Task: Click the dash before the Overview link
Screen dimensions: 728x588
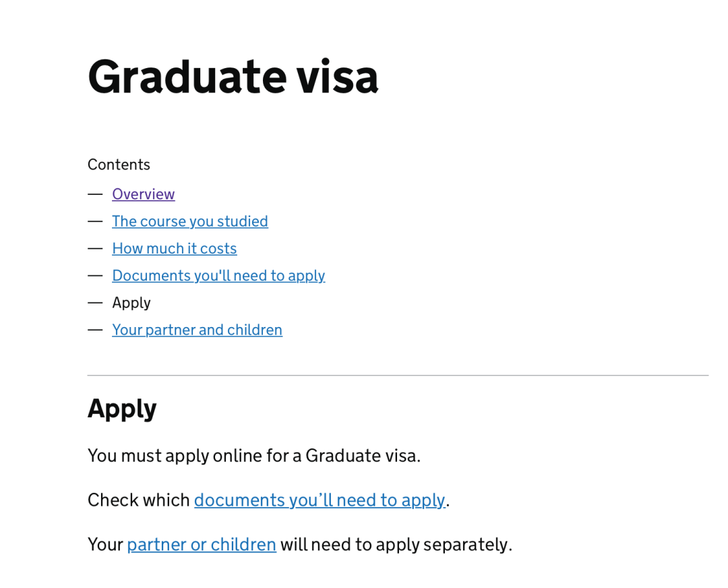Action: [x=95, y=194]
